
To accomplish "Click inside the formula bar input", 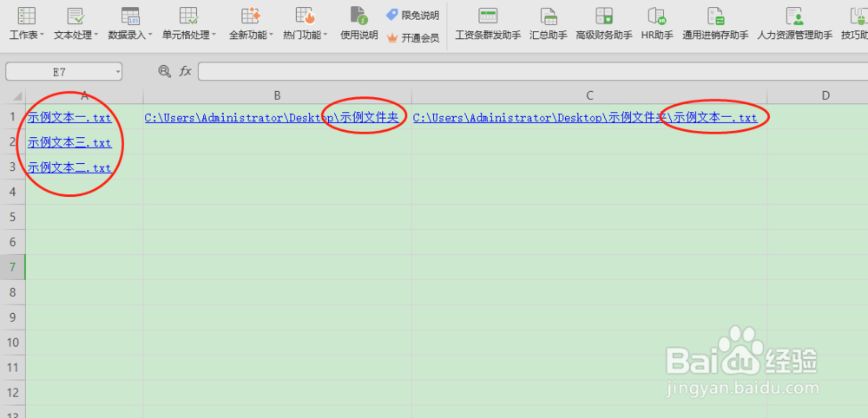I will [x=533, y=71].
